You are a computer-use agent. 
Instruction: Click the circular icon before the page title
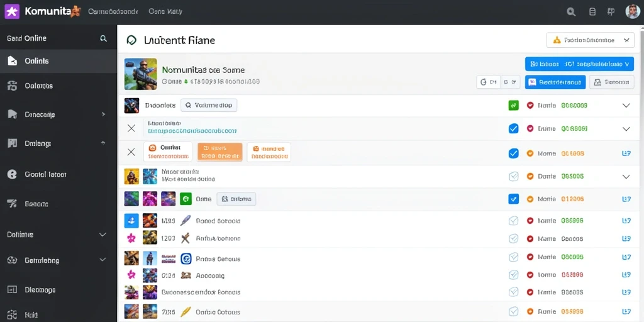pyautogui.click(x=131, y=40)
